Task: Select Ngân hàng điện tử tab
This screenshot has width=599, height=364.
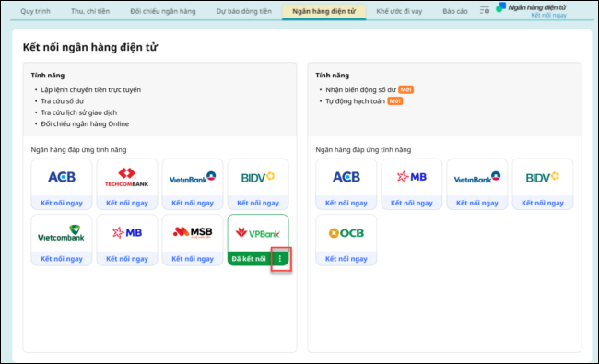Action: [x=324, y=11]
